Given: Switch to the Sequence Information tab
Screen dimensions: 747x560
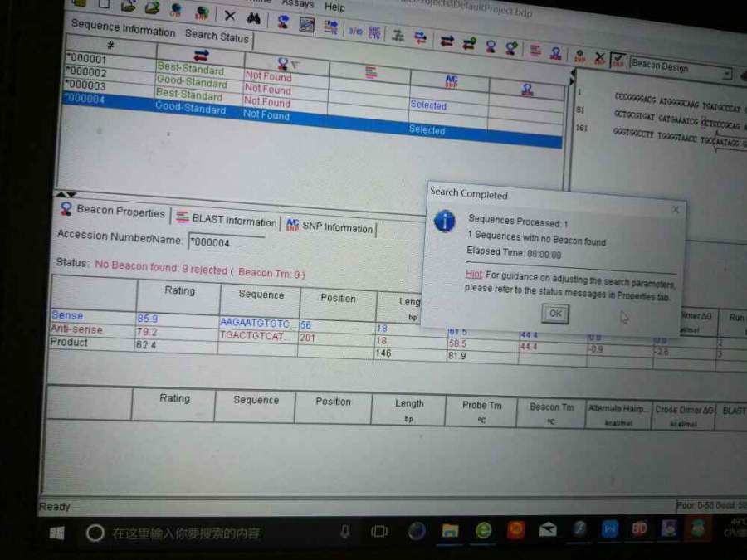Looking at the screenshot, I should (x=123, y=28).
